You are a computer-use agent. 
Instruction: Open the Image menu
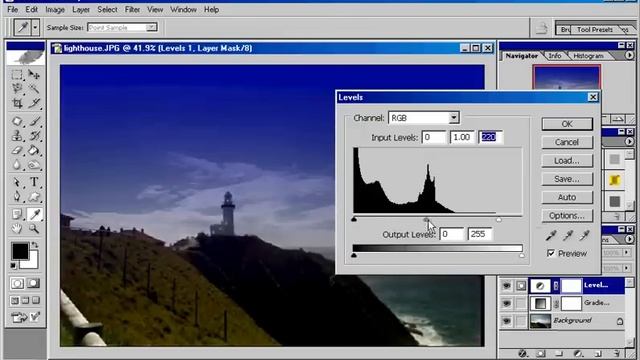(x=55, y=9)
